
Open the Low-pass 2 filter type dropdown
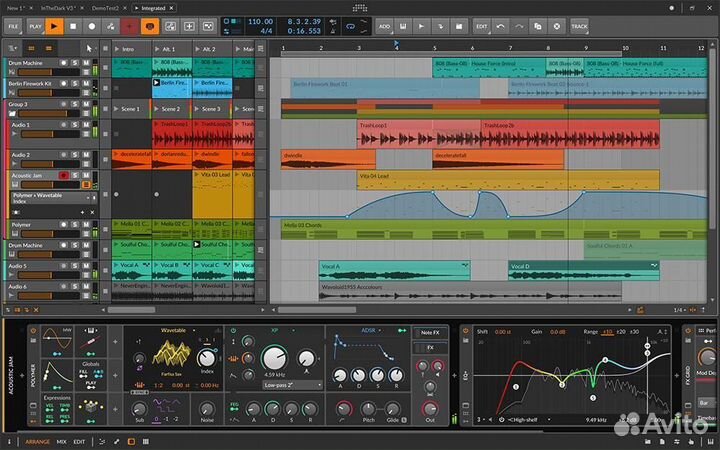click(x=292, y=385)
